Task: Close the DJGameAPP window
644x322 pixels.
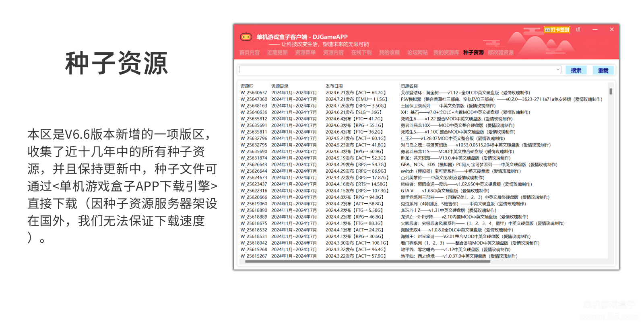Action: point(612,29)
